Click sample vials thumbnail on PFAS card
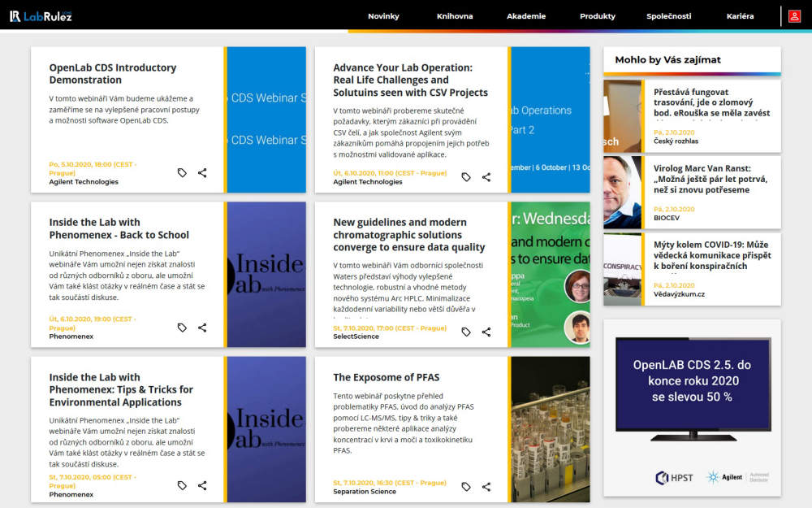Viewport: 812px width, 508px height. coord(551,429)
